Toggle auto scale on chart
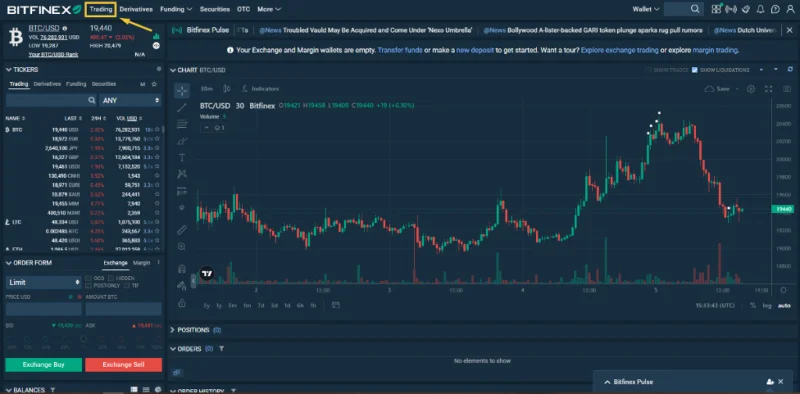The image size is (800, 394). [x=784, y=306]
